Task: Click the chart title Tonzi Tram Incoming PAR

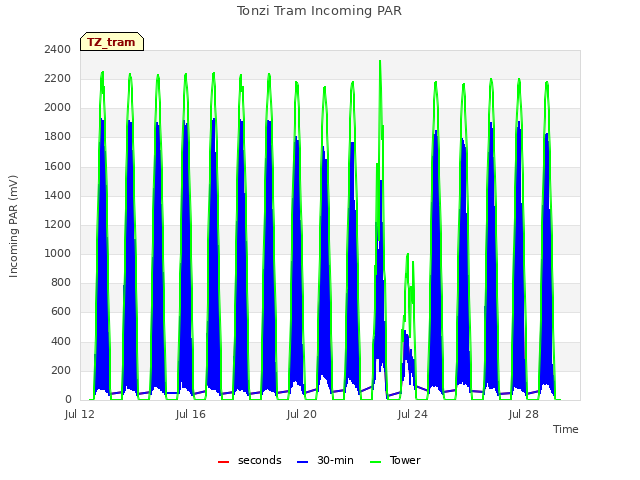Action: 319,11
